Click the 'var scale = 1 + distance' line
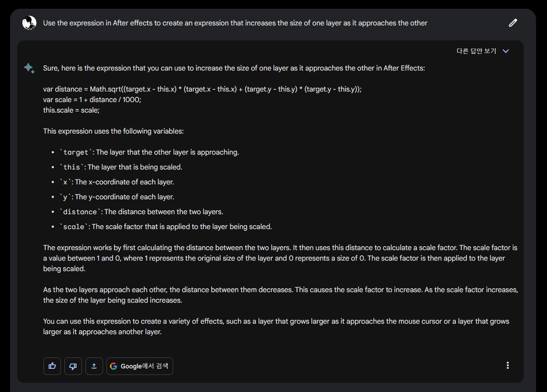Viewport: 547px width, 392px height. (92, 99)
